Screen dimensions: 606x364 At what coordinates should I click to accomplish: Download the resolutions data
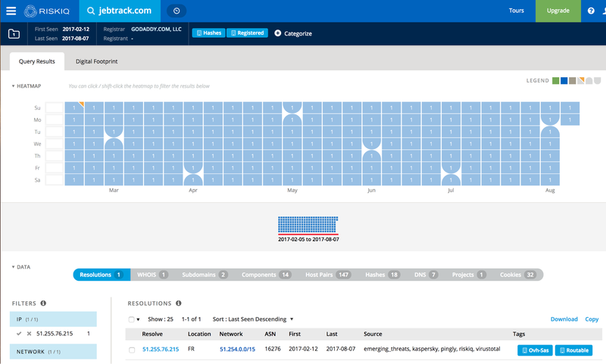(564, 319)
